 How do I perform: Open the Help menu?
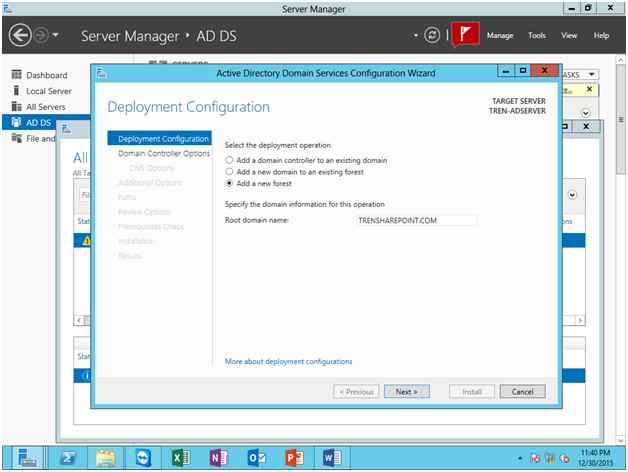601,36
